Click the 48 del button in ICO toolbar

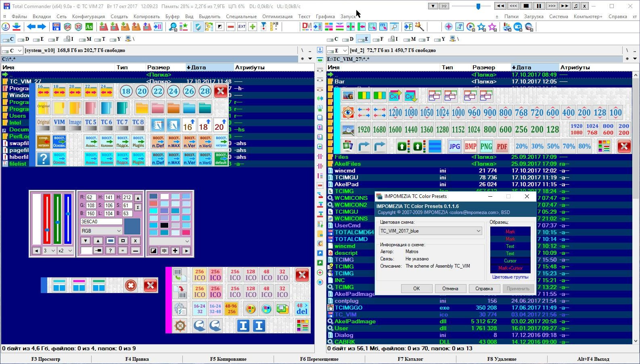(302, 309)
